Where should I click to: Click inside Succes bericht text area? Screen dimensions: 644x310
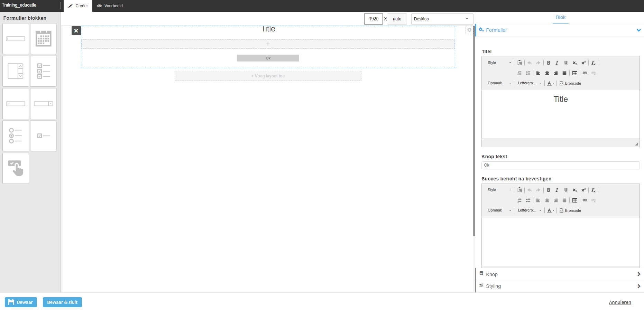tap(560, 242)
